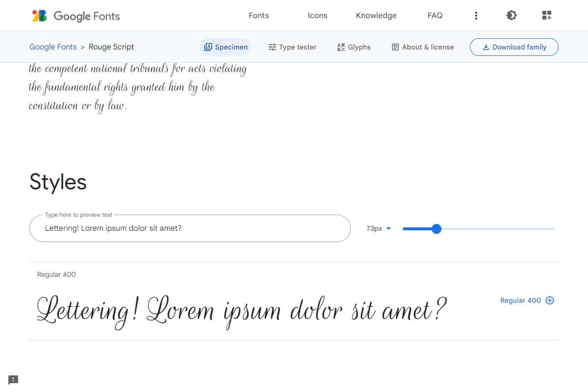Viewport: 588px width, 392px height.
Task: Click the Google Fonts logo icon
Action: click(39, 16)
